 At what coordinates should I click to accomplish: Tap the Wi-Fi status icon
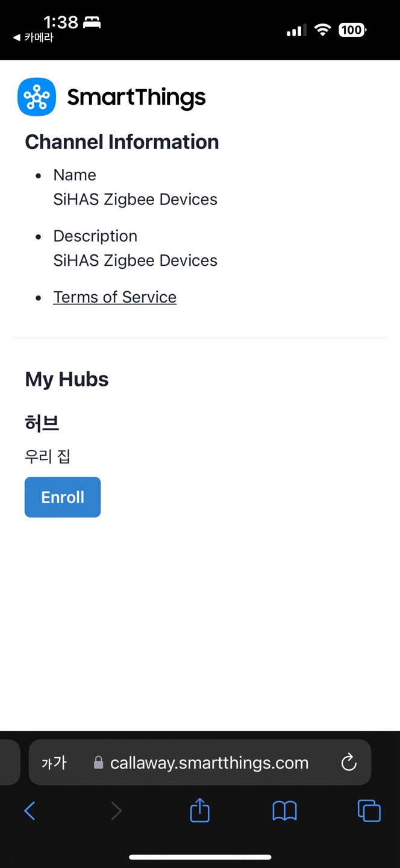[323, 30]
